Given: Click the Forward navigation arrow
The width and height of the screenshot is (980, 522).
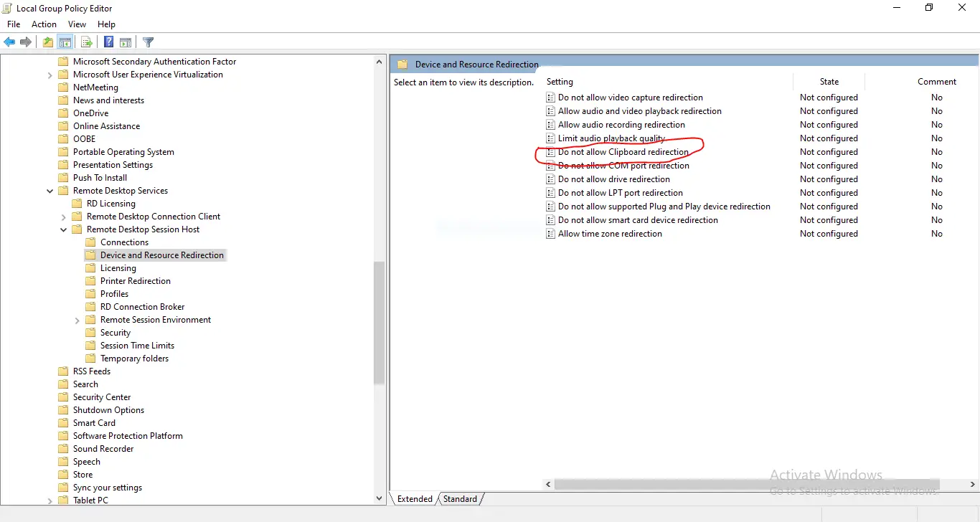Looking at the screenshot, I should [x=26, y=42].
